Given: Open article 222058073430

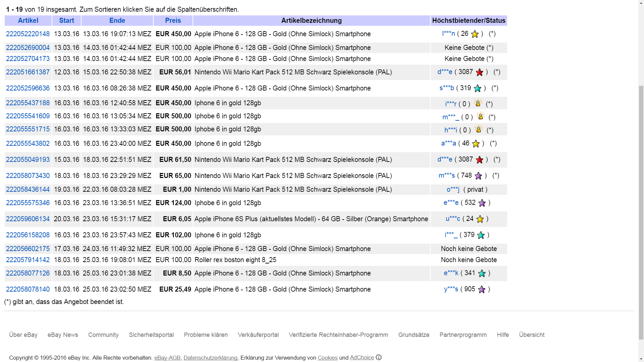Looking at the screenshot, I should 28,176.
